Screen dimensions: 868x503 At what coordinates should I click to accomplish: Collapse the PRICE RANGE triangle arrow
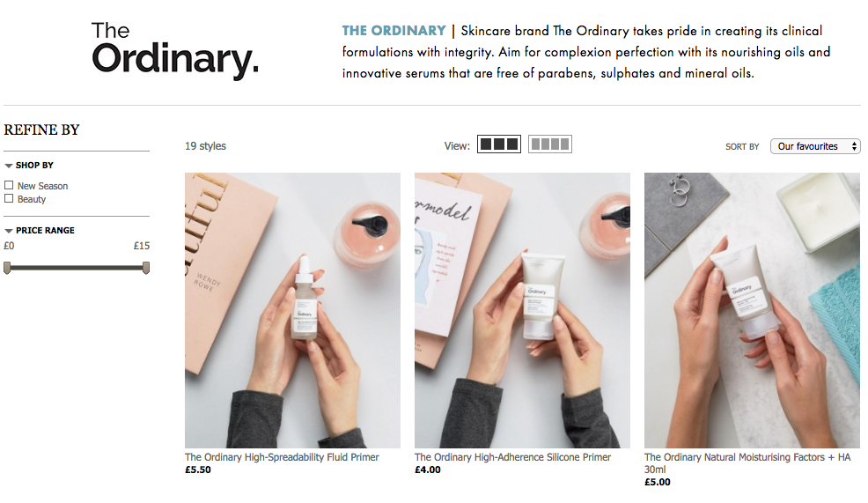coord(8,231)
